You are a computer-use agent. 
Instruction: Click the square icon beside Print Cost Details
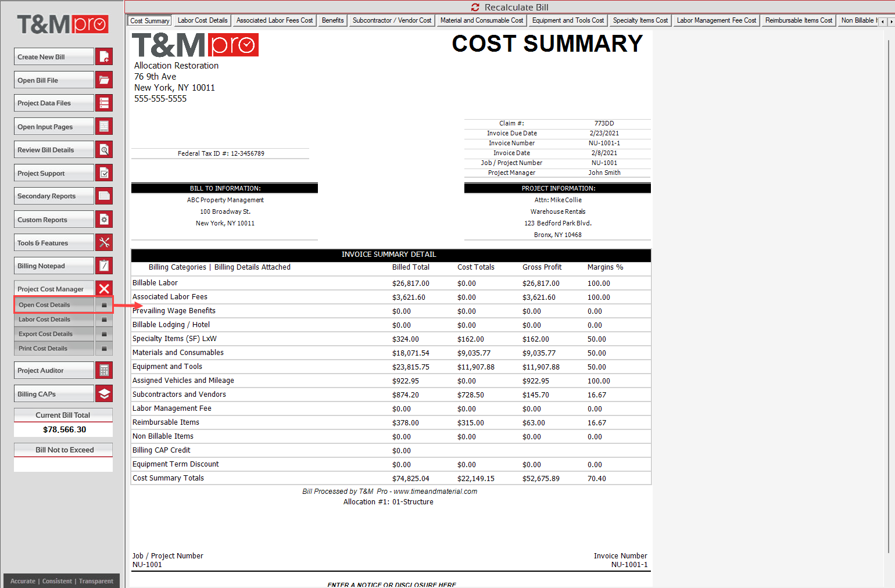(x=104, y=348)
